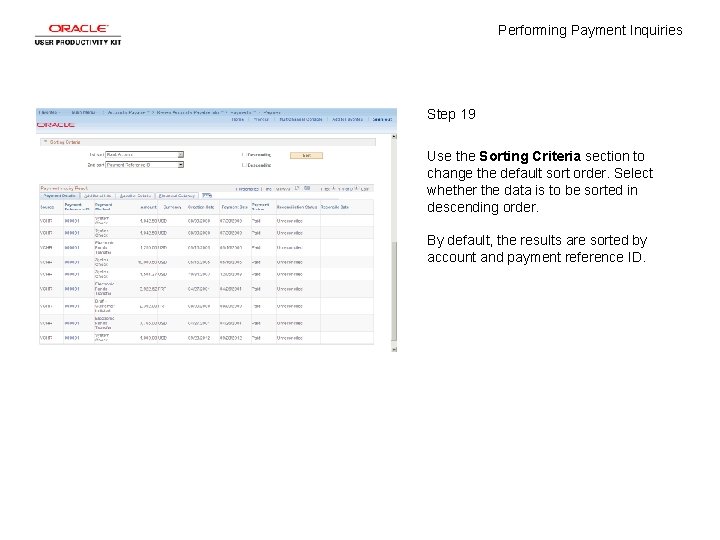Screen dimensions: 720x540
Task: Tick Descending checkbox beside 2nd sort
Action: (244, 165)
